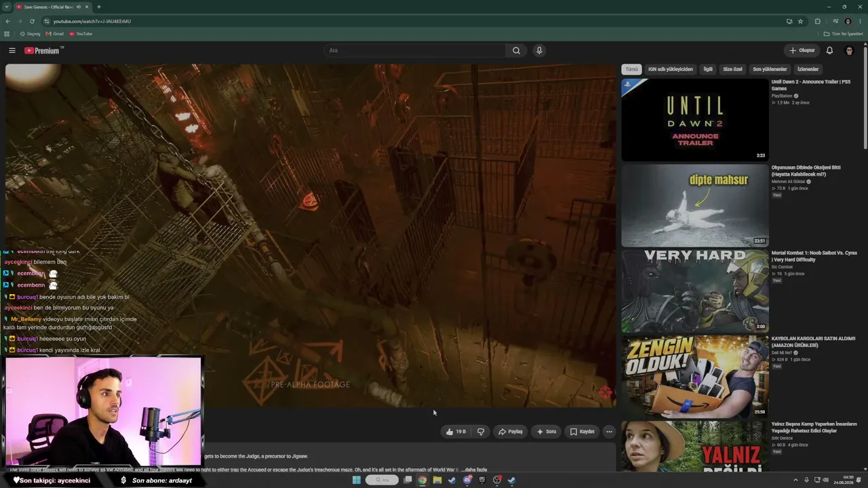The height and width of the screenshot is (488, 868).
Task: View site information icon in address bar
Action: [x=45, y=21]
